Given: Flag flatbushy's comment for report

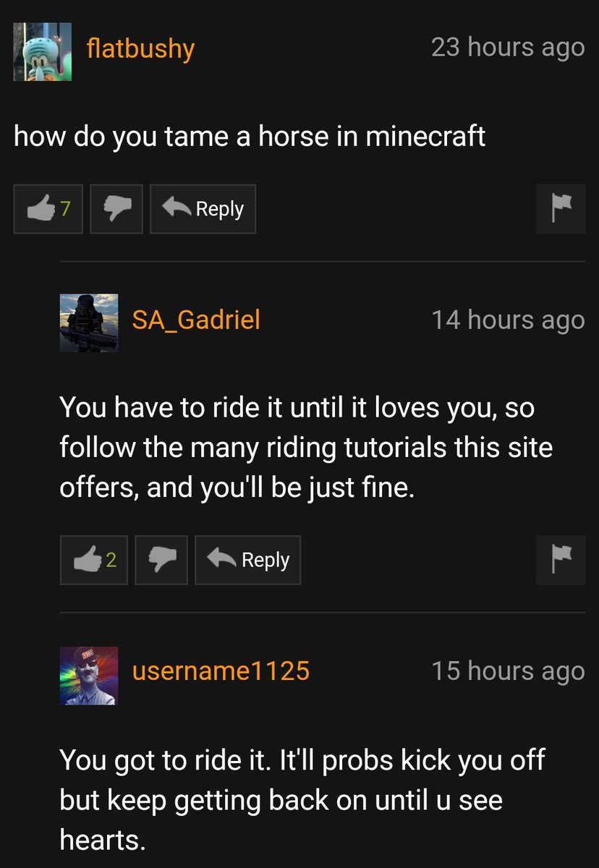Looking at the screenshot, I should (561, 209).
